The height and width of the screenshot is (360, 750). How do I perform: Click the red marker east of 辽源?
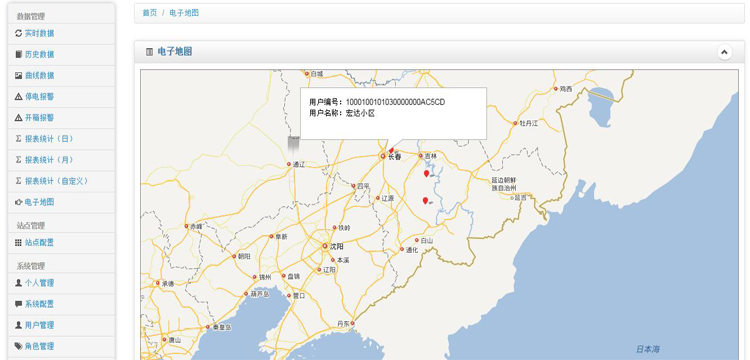[x=425, y=201]
